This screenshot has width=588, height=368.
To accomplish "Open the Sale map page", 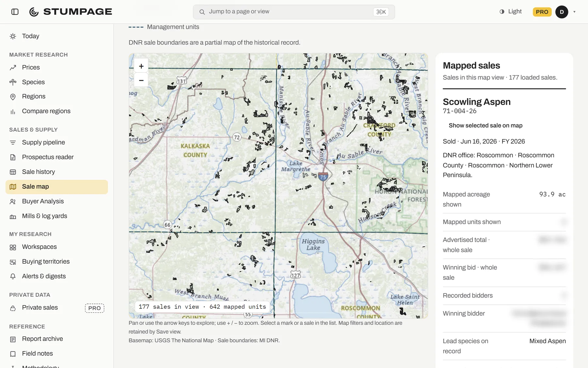I will (x=57, y=187).
